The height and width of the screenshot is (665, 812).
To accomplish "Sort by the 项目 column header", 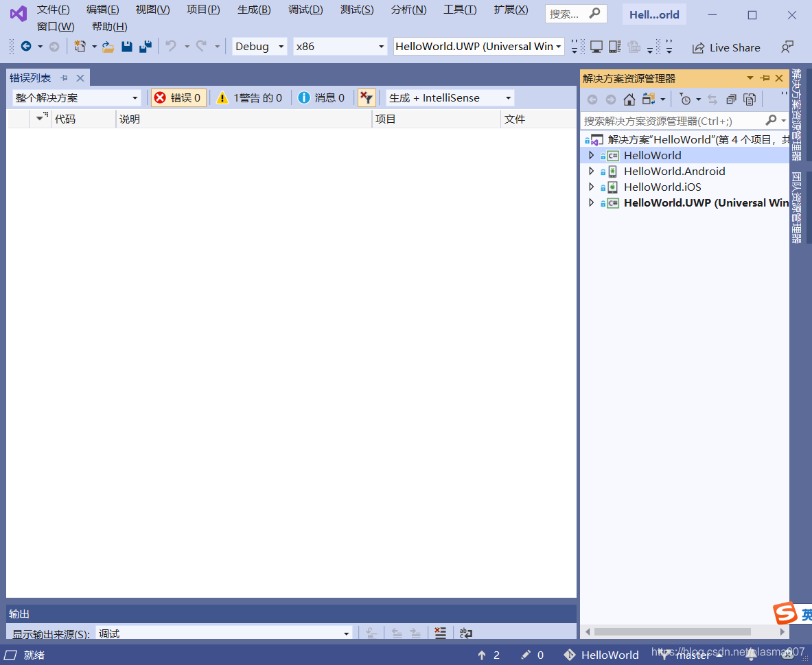I will [437, 119].
